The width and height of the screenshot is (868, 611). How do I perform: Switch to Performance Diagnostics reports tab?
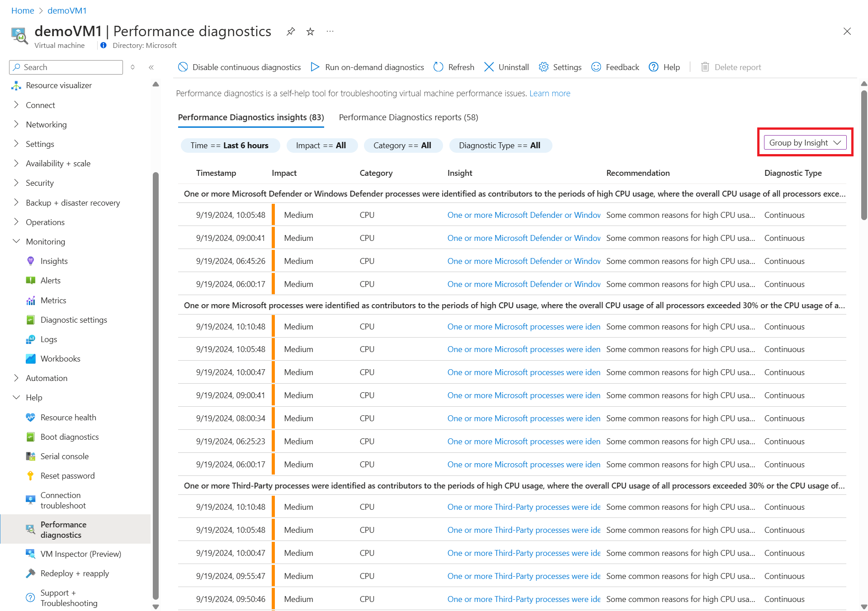pyautogui.click(x=408, y=117)
